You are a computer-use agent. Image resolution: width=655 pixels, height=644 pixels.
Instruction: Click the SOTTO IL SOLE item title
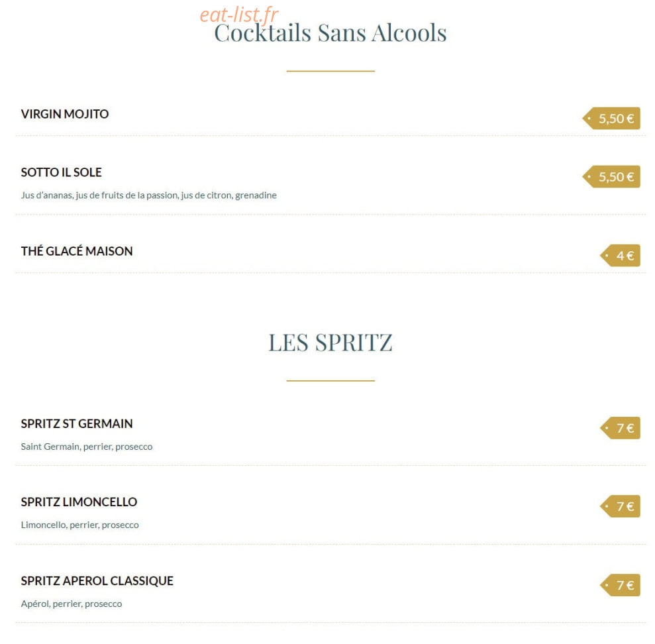pos(62,172)
